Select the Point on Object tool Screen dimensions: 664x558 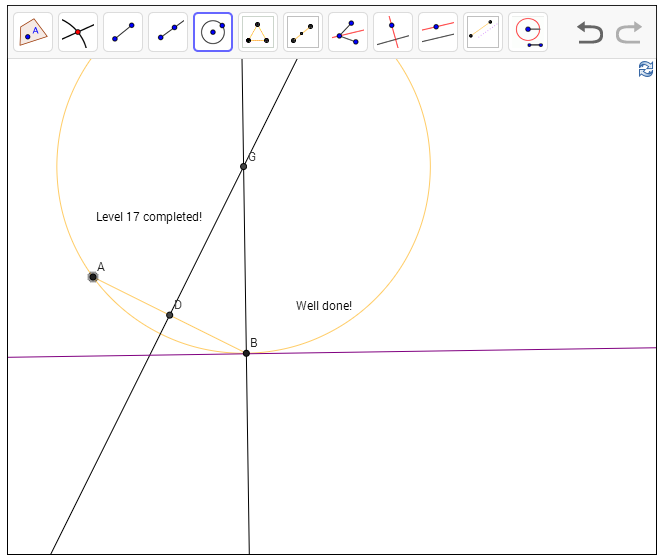(32, 32)
